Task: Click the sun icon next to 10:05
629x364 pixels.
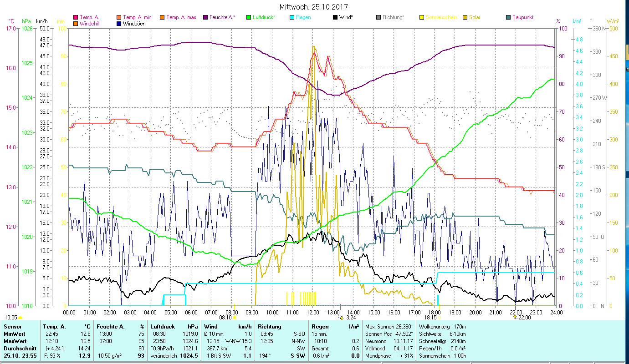Action: (20, 318)
